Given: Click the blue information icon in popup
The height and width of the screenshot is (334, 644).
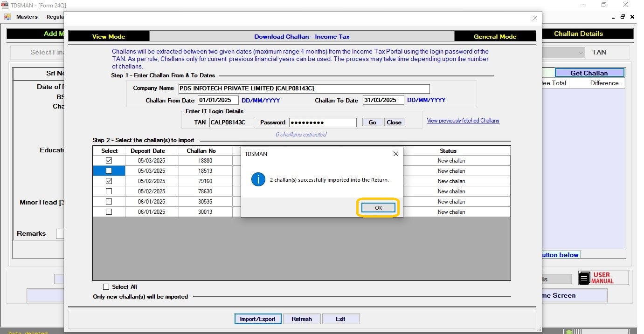Looking at the screenshot, I should point(258,179).
